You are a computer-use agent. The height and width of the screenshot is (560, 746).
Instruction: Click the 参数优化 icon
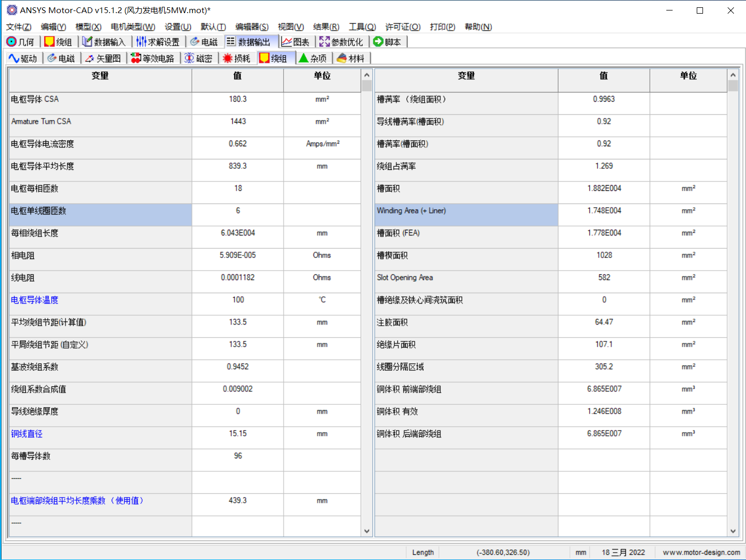[x=325, y=42]
